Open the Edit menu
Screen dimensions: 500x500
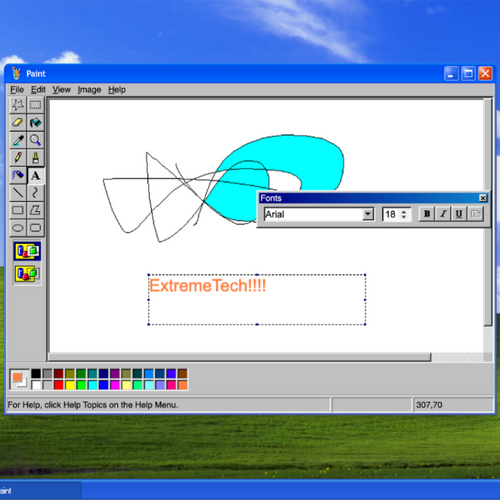tap(38, 90)
